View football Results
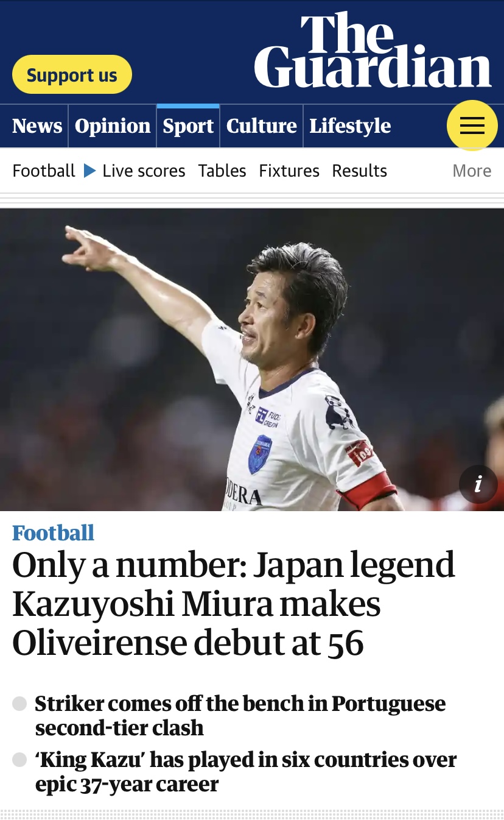 360,171
